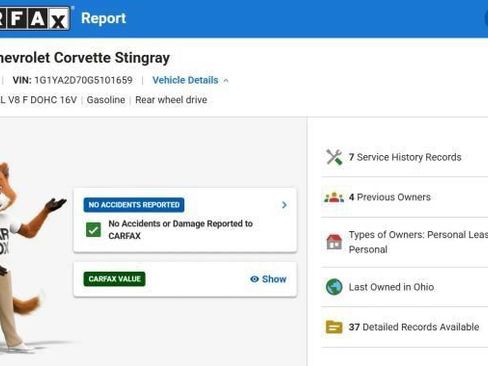
Task: Click the wrench and screwdriver service icon
Action: [334, 157]
